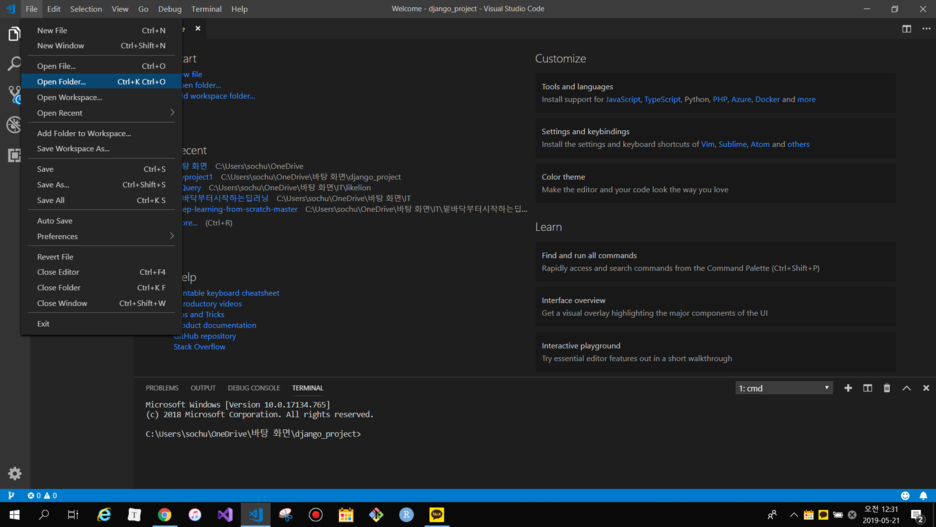936x527 pixels.
Task: Click the git branch status bar icon
Action: point(11,495)
